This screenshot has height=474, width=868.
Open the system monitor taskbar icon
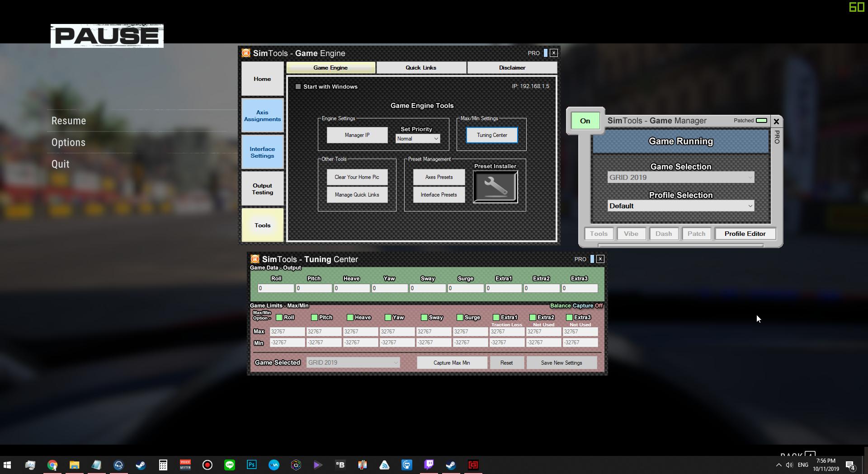click(x=30, y=465)
